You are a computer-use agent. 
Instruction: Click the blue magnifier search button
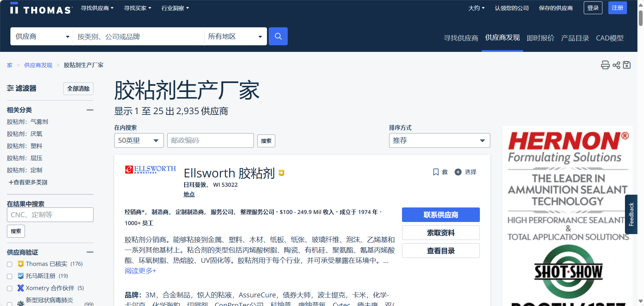click(278, 36)
